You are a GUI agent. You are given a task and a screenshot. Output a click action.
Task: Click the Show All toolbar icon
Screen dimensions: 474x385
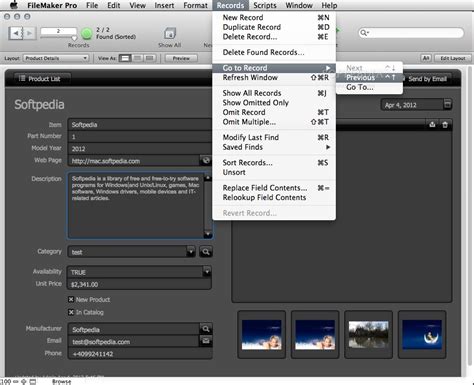pos(170,34)
